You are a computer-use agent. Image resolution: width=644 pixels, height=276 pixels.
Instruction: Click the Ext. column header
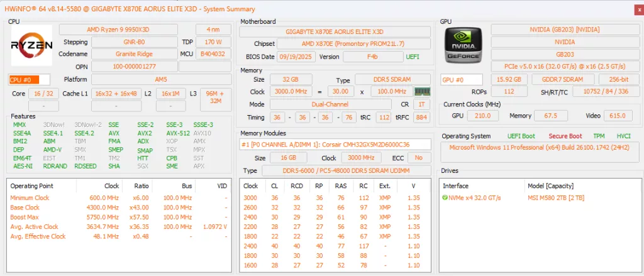(385, 186)
